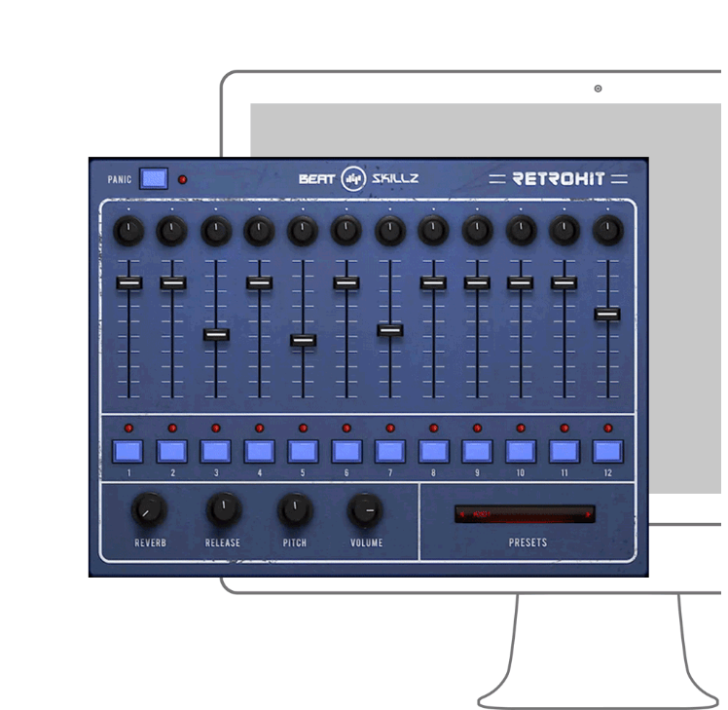Click the channel 1 fader handle
Screen dimensions: 728x710
pyautogui.click(x=128, y=282)
